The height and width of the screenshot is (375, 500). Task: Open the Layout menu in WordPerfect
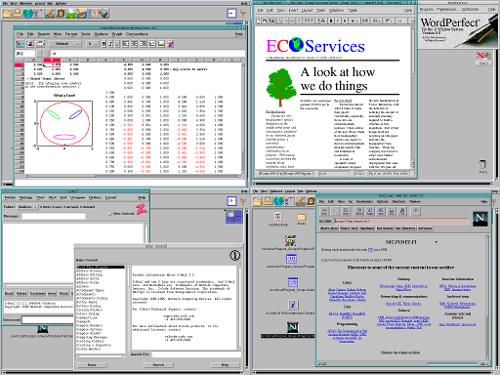click(307, 11)
